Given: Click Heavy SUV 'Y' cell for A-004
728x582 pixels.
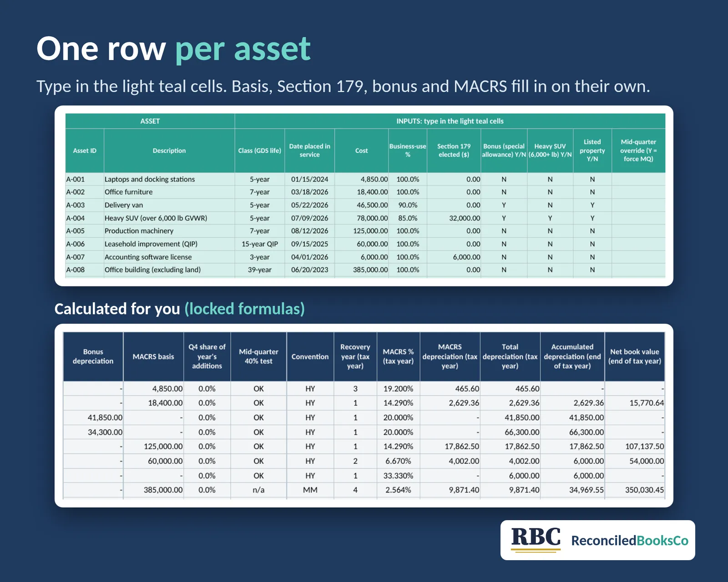Looking at the screenshot, I should tap(550, 218).
